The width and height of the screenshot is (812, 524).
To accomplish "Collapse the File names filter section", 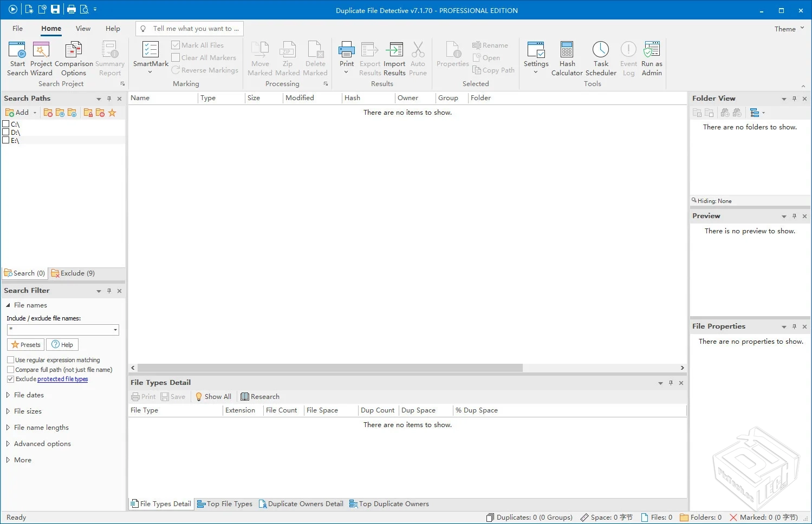I will pyautogui.click(x=9, y=305).
